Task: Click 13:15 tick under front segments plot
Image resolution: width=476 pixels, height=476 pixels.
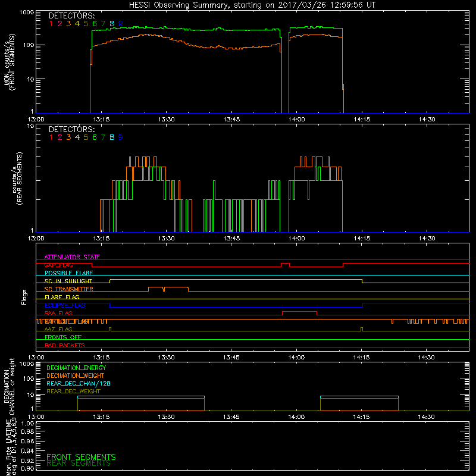Action: tap(101, 120)
